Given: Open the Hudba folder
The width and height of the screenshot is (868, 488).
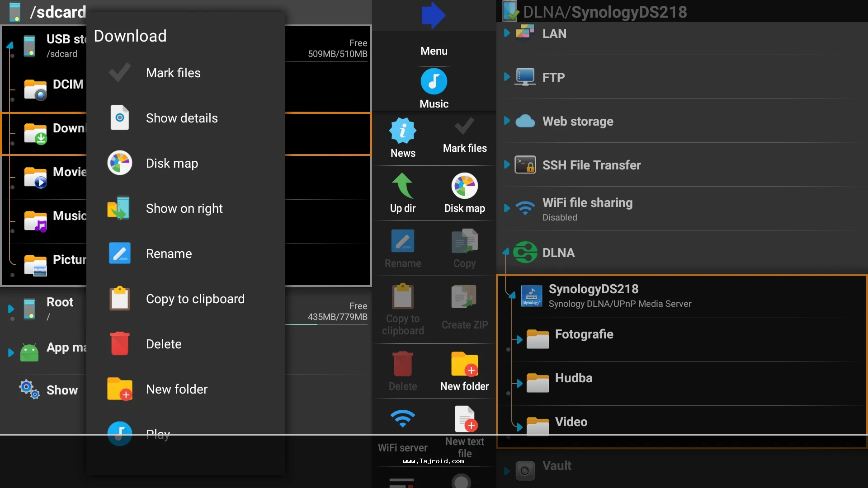Looking at the screenshot, I should point(573,378).
